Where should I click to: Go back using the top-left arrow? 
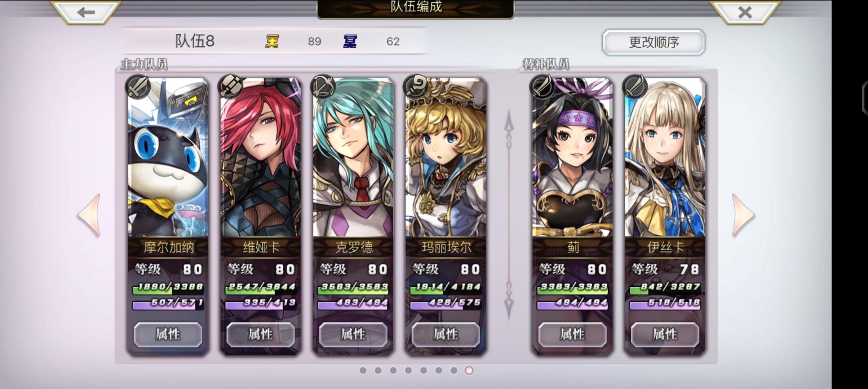tap(86, 13)
